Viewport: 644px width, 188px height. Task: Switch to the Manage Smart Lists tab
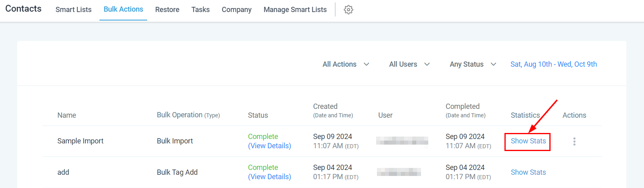tap(295, 10)
